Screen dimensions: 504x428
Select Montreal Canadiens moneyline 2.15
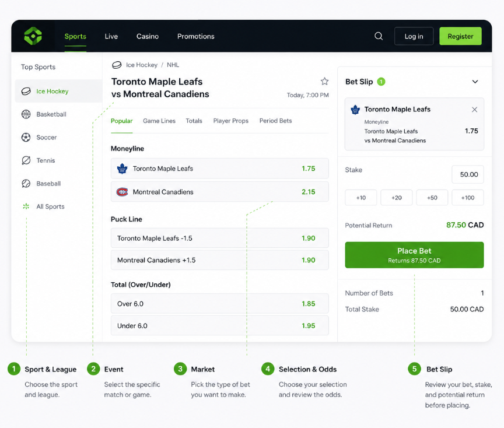[x=220, y=192]
